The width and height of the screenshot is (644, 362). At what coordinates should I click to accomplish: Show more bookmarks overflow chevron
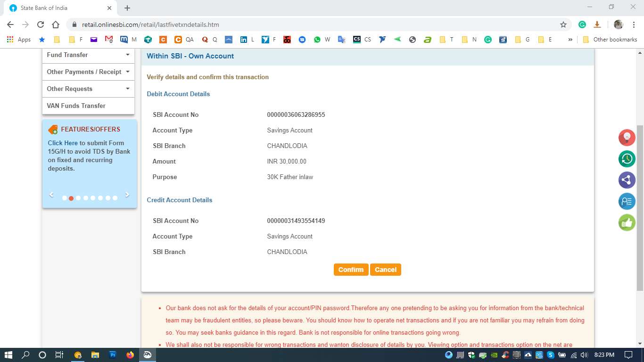coord(570,40)
